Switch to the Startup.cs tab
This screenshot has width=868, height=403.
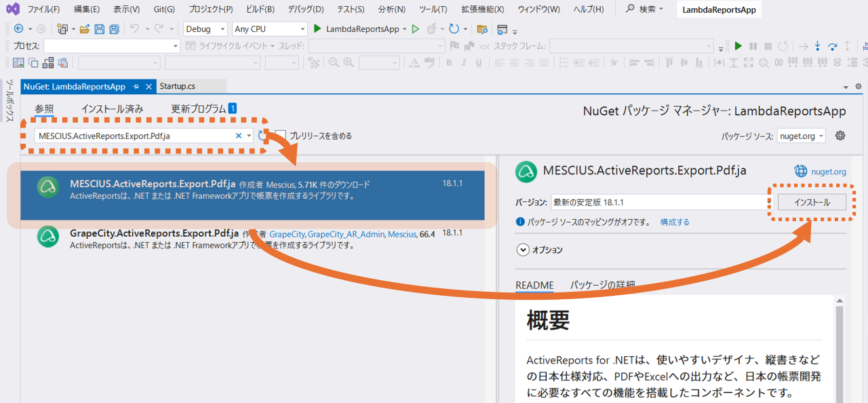(x=177, y=86)
